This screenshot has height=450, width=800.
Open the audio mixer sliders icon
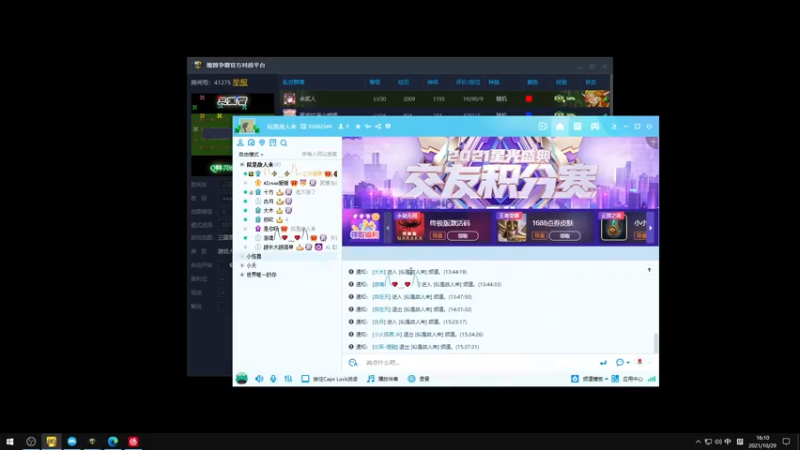288,379
